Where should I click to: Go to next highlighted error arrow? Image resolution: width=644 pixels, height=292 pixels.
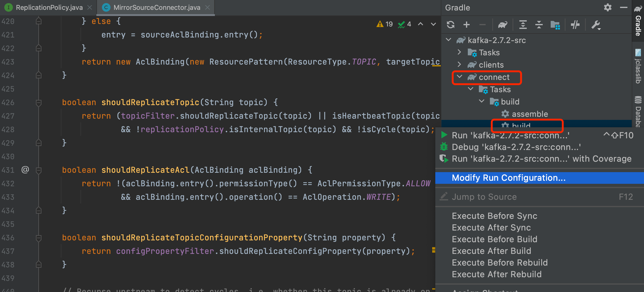tap(433, 24)
